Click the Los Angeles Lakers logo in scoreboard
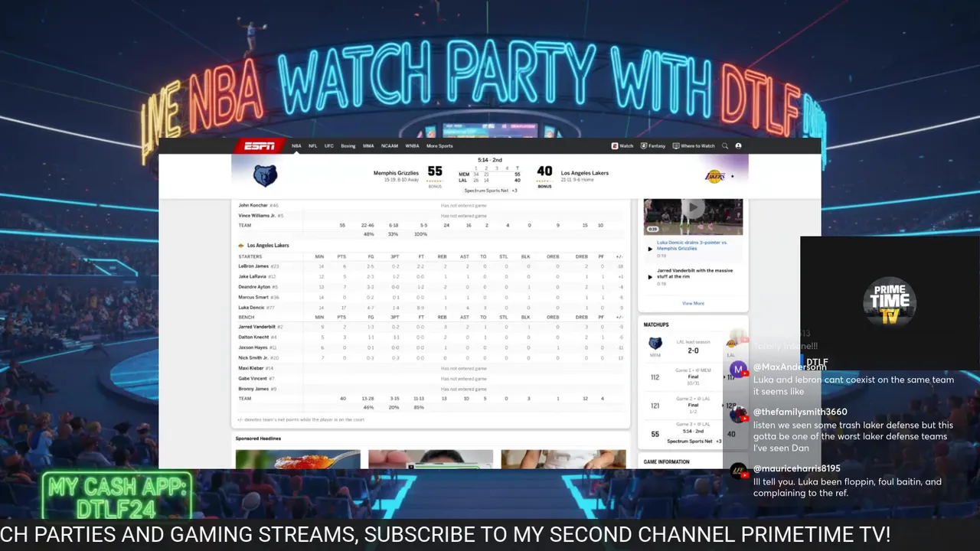The width and height of the screenshot is (980, 551). coord(715,176)
